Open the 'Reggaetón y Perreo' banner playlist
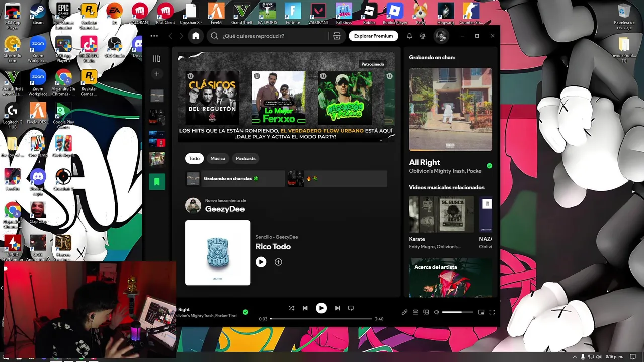This screenshot has width=644, height=362. click(x=345, y=98)
